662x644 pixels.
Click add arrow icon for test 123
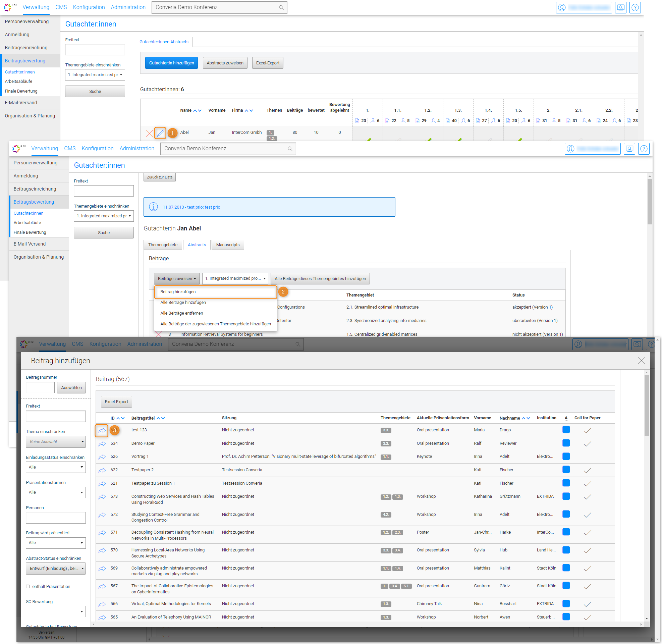[102, 431]
